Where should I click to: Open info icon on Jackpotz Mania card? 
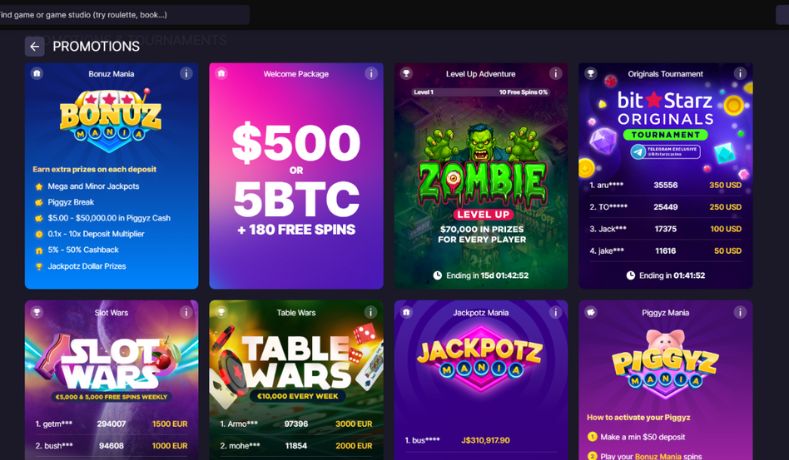pyautogui.click(x=556, y=312)
